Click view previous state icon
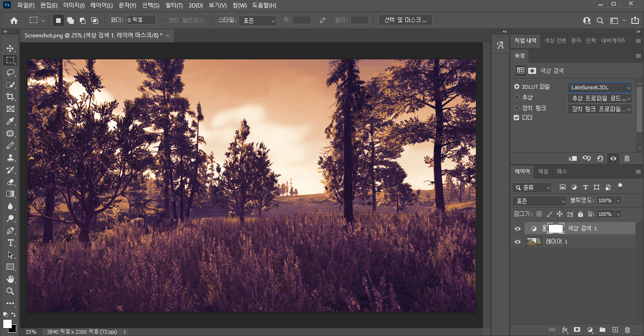 (587, 158)
